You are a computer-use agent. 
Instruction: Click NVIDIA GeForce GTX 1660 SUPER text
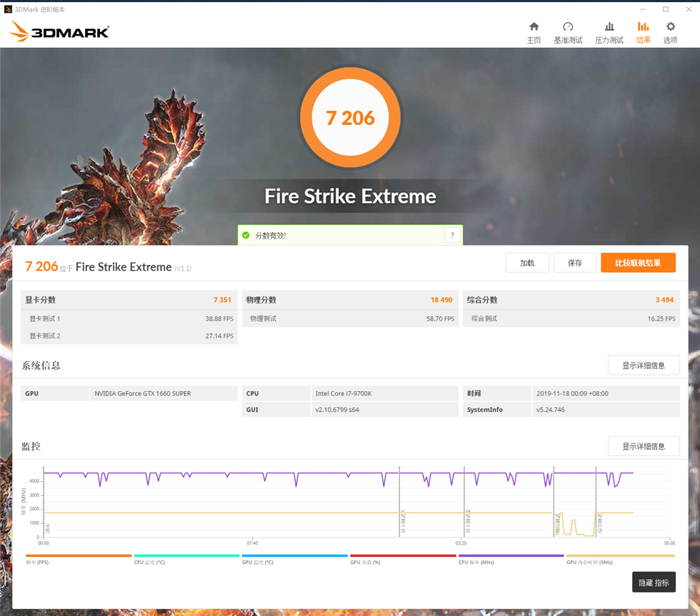coord(142,393)
